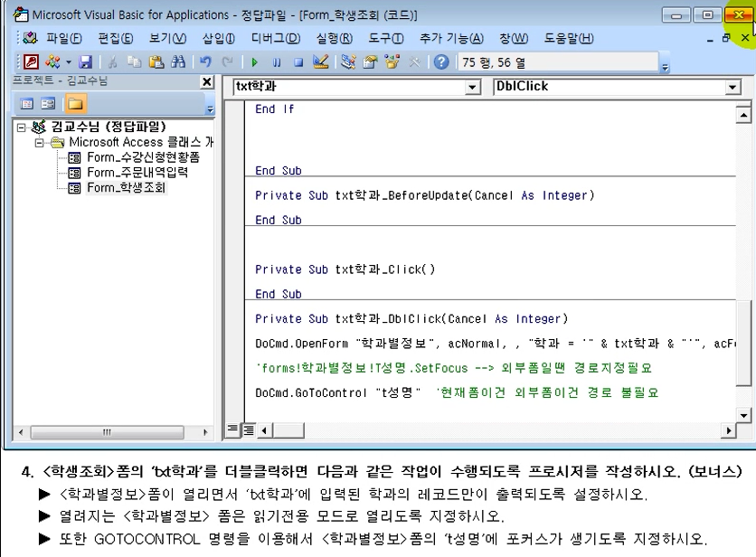756x557 pixels.
Task: Click the Copy icon in the toolbar
Action: (134, 61)
